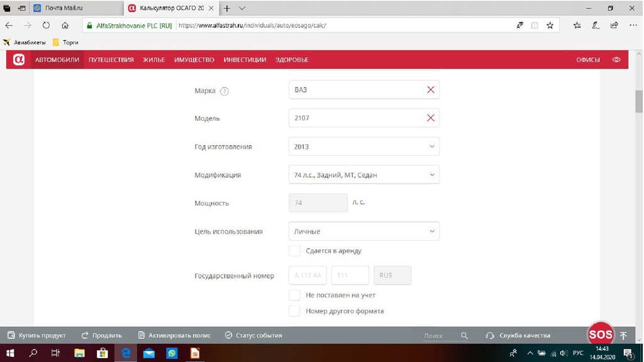644x362 pixels.
Task: Clear the Модель field with X
Action: (x=430, y=118)
